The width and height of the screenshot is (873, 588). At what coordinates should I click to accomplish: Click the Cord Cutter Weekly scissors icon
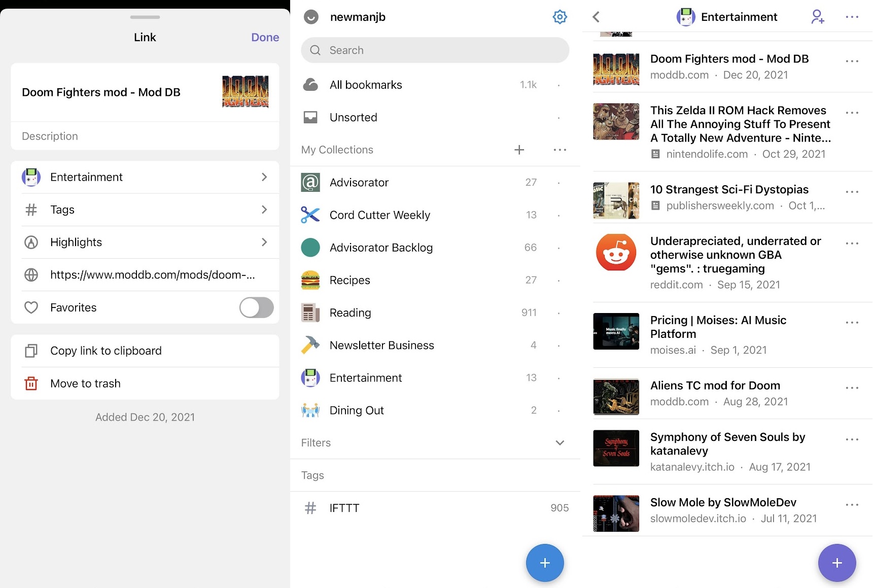click(x=310, y=215)
